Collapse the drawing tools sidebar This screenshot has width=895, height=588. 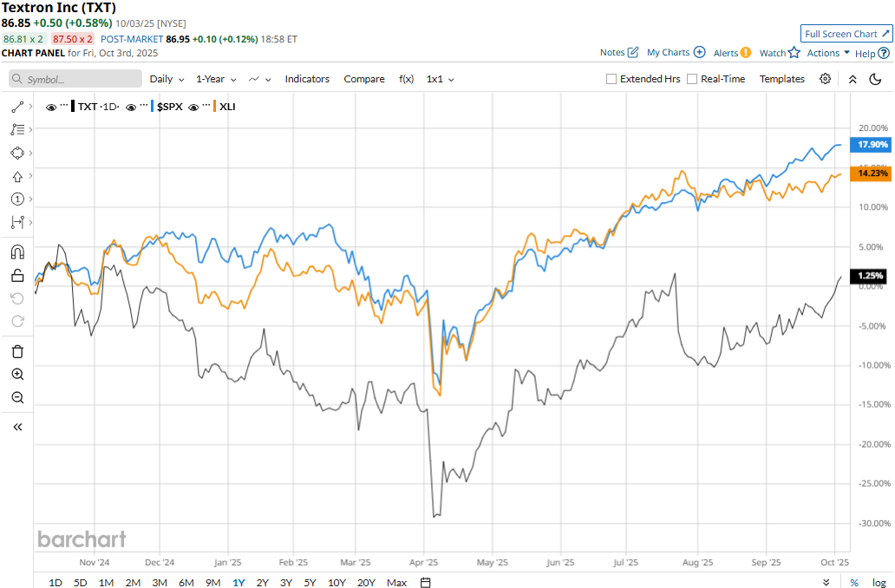[x=17, y=427]
